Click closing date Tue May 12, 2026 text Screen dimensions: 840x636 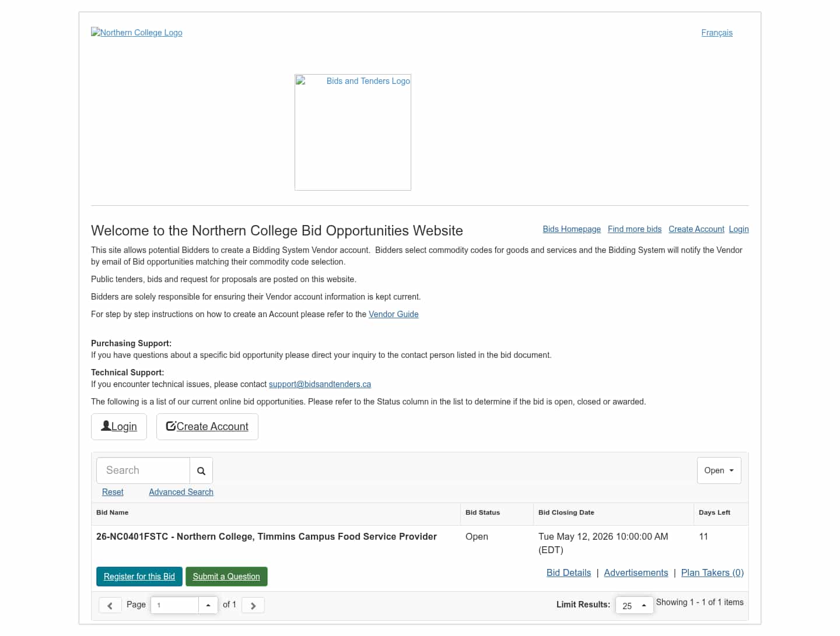click(x=603, y=543)
